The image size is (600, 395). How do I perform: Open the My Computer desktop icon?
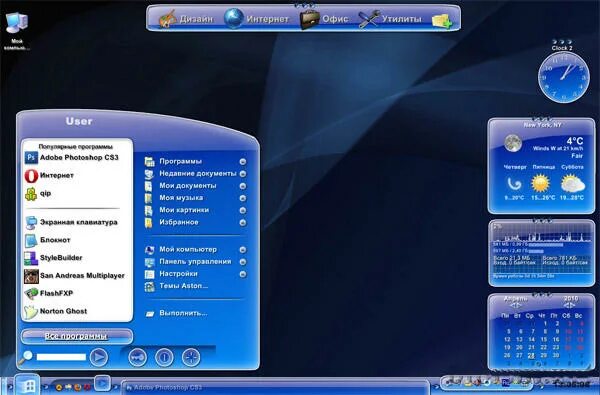[17, 31]
